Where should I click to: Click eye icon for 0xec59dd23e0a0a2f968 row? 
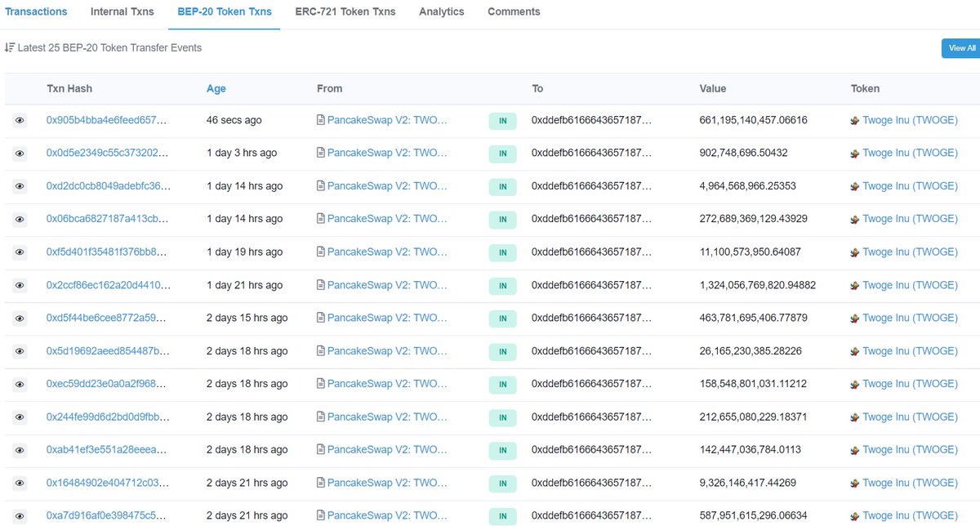click(20, 384)
